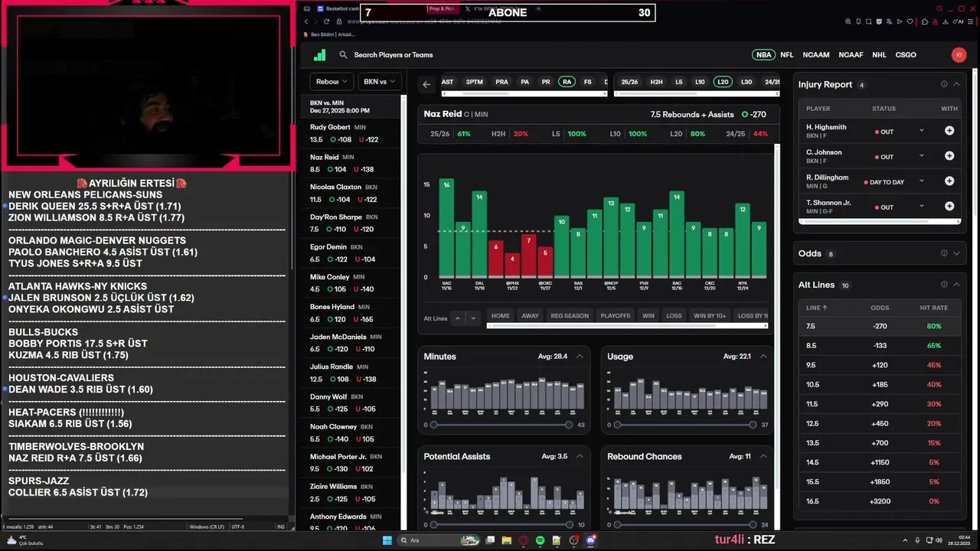Switch to NCAAF league tab
The height and width of the screenshot is (551, 980).
(x=851, y=55)
